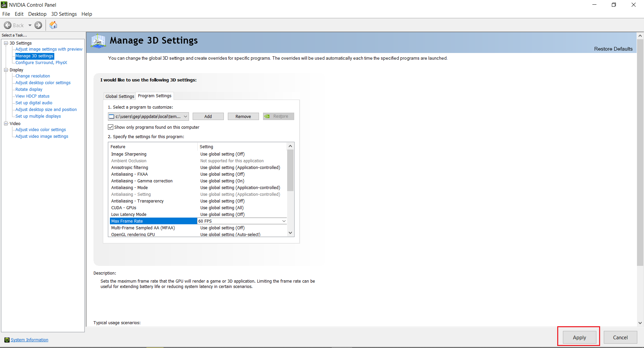This screenshot has height=348, width=644.
Task: Select the Image Sharpening feature row
Action: 198,154
